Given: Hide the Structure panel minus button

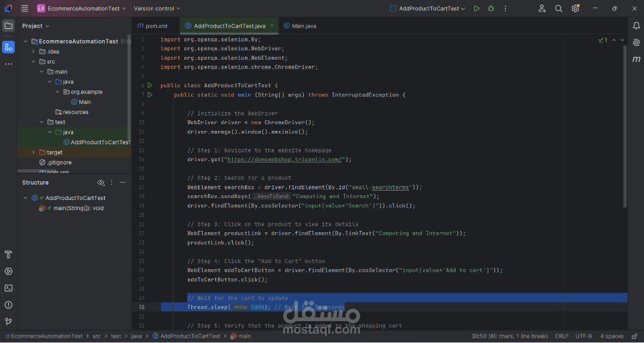Looking at the screenshot, I should tap(123, 183).
